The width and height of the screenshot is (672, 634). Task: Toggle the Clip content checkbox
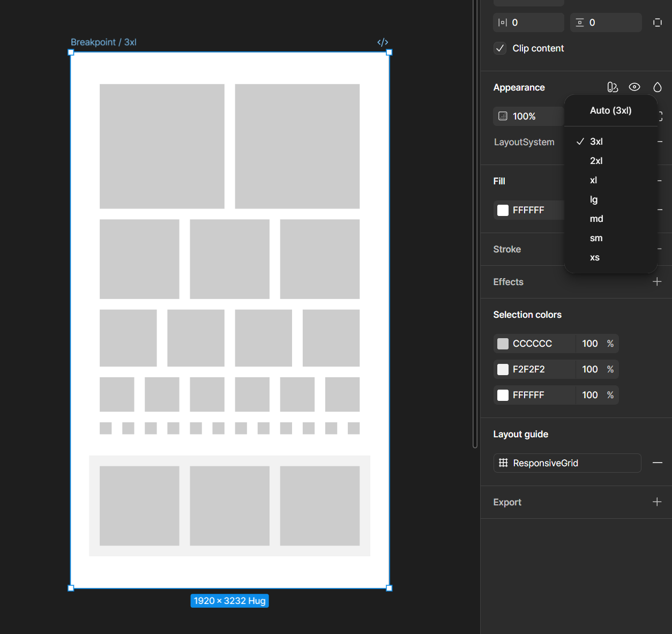500,48
